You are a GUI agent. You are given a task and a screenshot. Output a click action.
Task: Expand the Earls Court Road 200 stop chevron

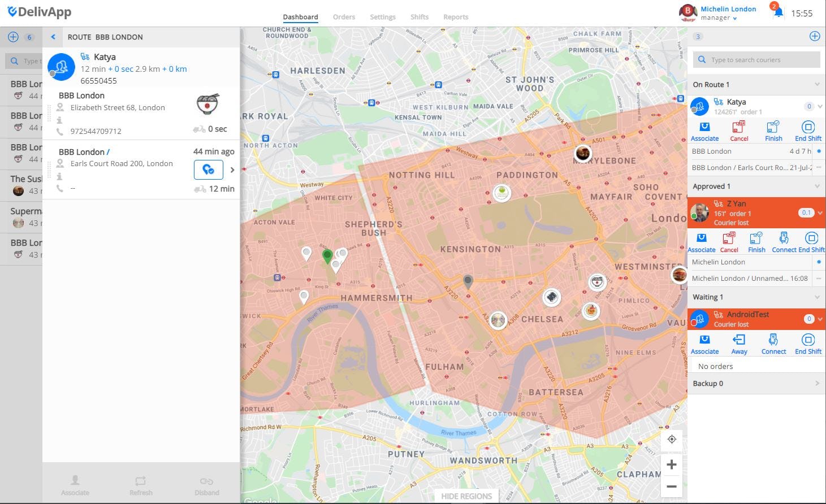coord(232,170)
